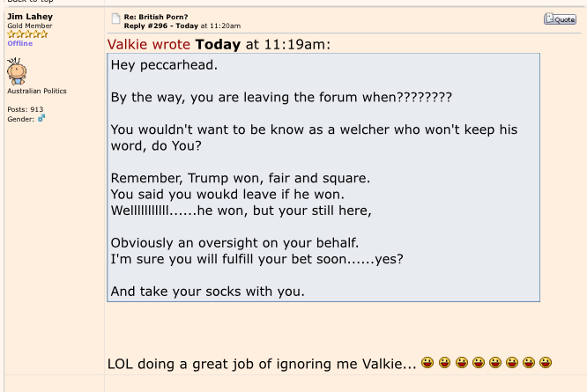The image size is (587, 392).
Task: Open the "Re: British Porn?" subject link
Action: (156, 17)
